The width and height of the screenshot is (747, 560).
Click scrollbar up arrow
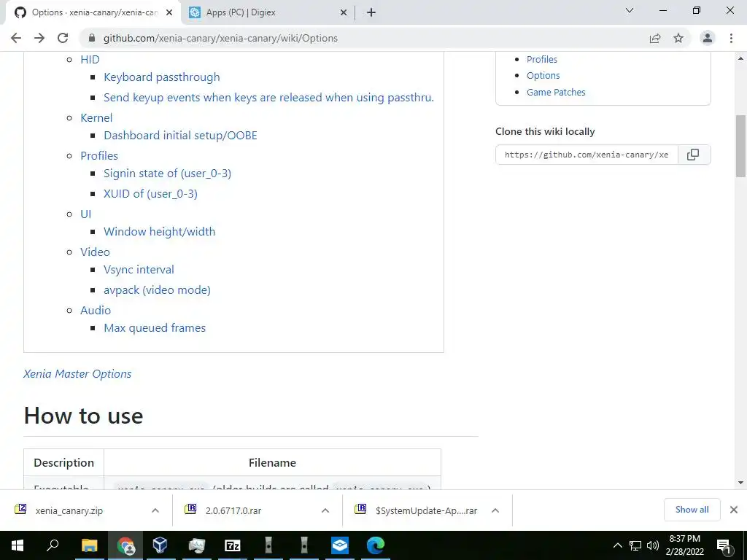pos(741,59)
